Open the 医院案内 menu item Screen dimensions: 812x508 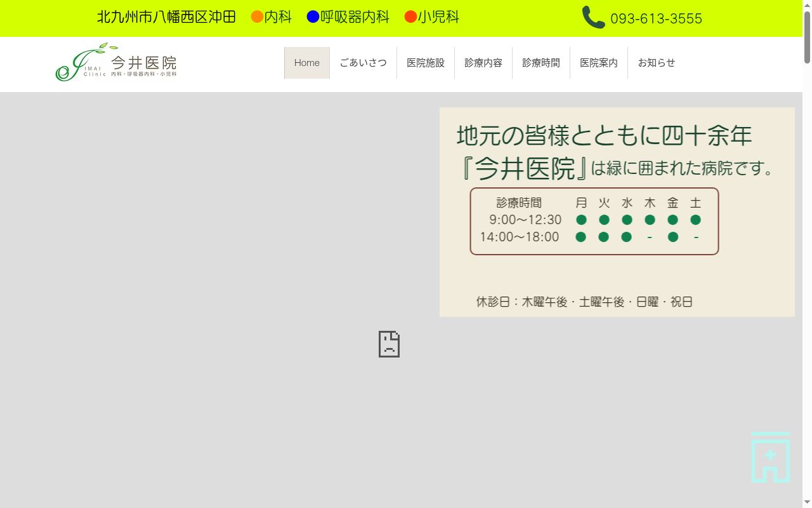pos(599,63)
